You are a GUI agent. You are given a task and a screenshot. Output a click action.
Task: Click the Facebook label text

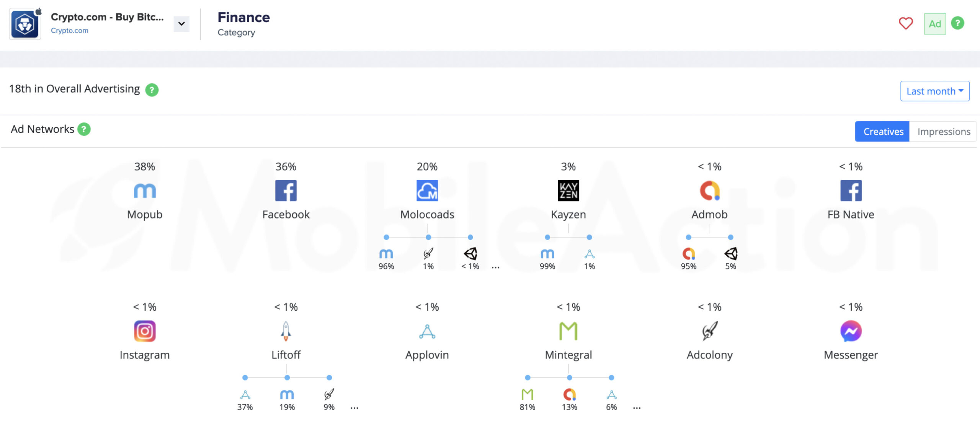(286, 214)
